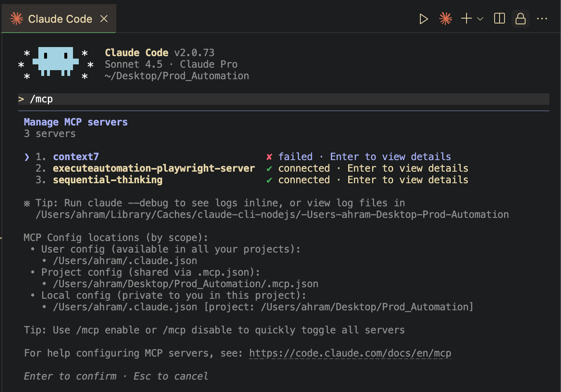Click the 'Claude Code v2.0.73' version text
The width and height of the screenshot is (561, 392).
tap(160, 53)
